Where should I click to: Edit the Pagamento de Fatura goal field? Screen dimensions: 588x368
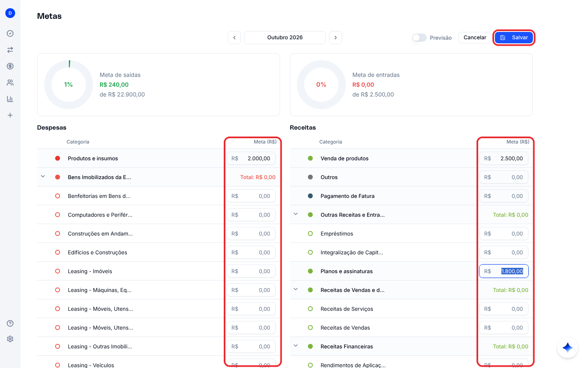504,196
